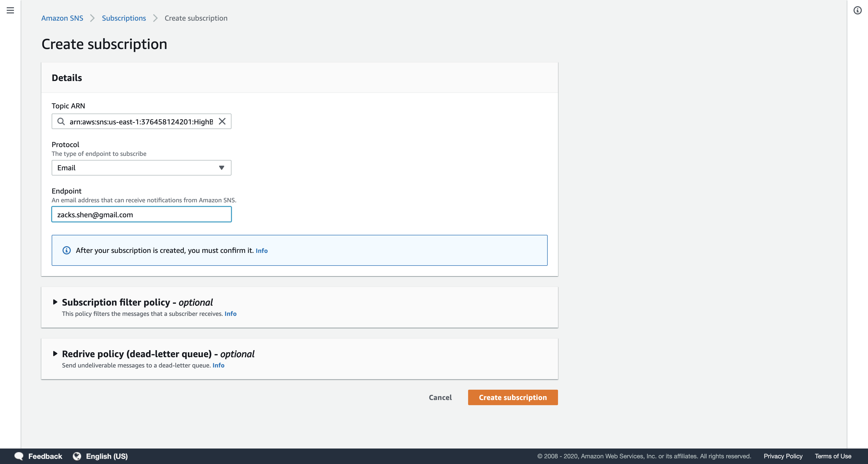Viewport: 868px width, 464px height.
Task: Expand Subscription filter policy section
Action: (55, 302)
